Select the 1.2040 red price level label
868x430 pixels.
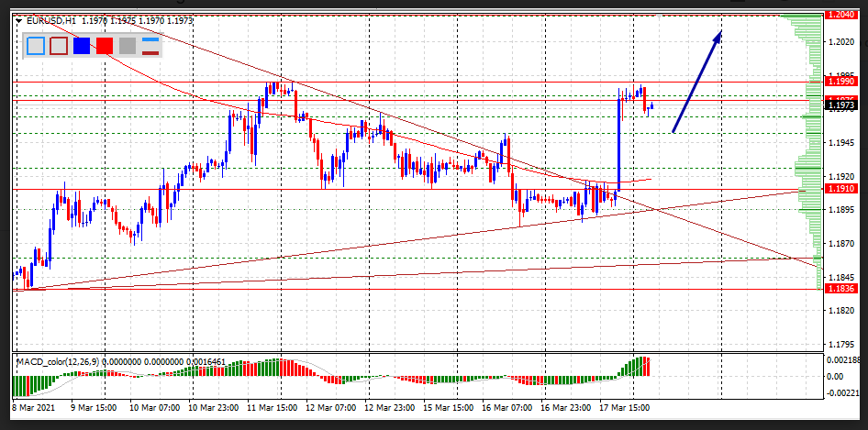[x=840, y=15]
